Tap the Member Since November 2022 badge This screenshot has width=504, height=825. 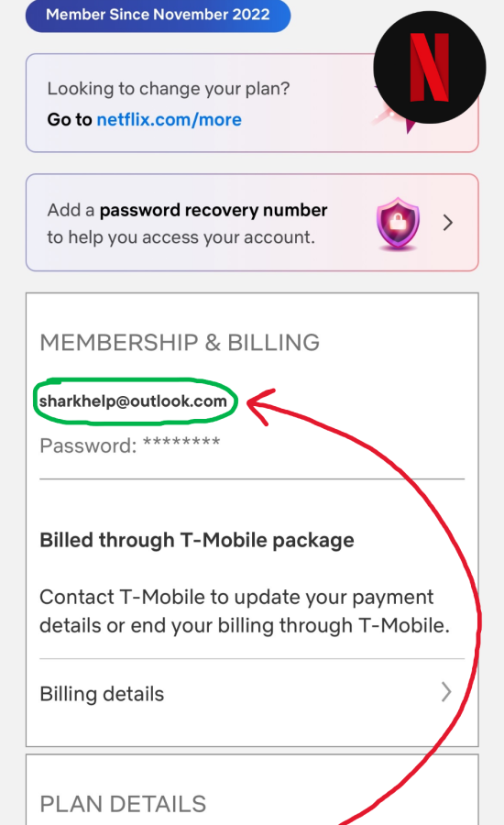tap(158, 15)
